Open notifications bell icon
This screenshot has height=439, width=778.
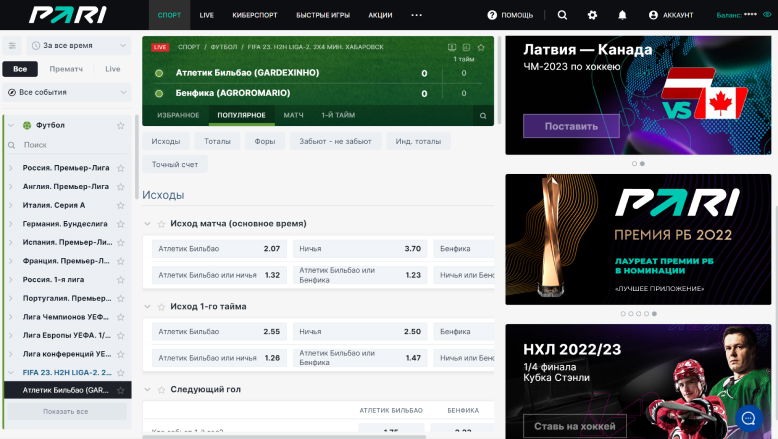tap(622, 15)
